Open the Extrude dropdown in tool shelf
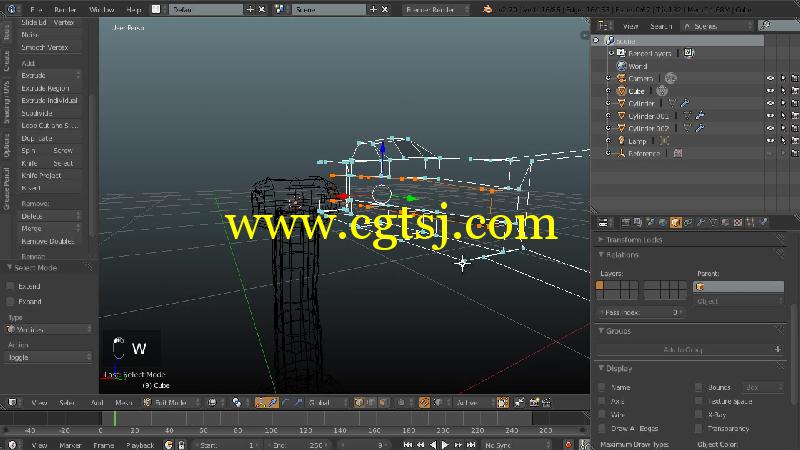This screenshot has height=450, width=800. pos(49,75)
